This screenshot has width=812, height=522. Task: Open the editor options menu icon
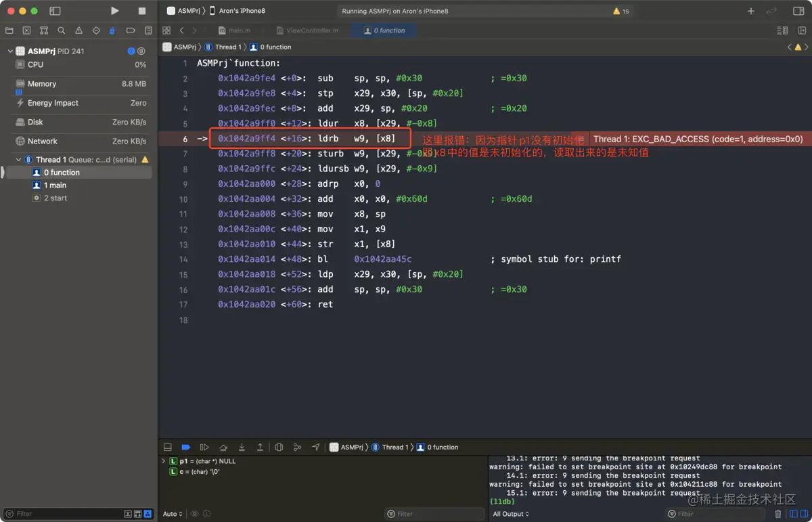[783, 30]
